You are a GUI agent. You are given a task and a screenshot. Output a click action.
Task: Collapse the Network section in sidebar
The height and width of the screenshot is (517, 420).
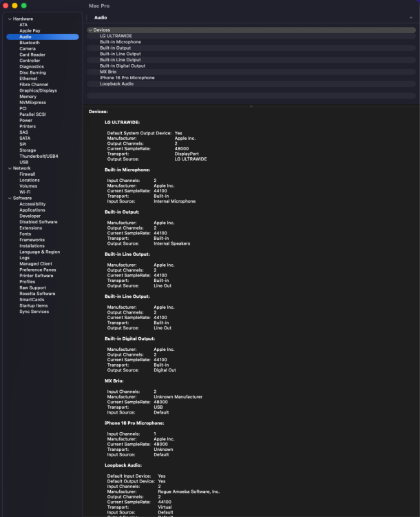coord(10,168)
